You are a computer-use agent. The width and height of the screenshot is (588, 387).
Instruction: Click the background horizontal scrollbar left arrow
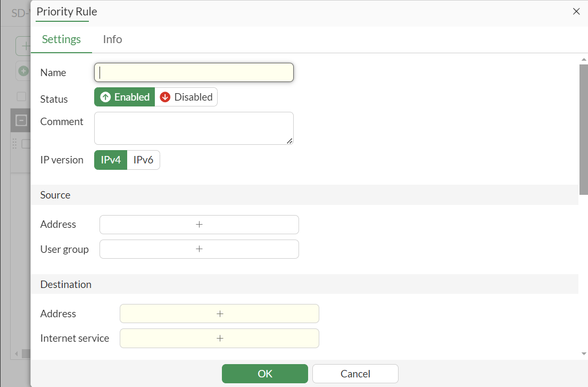point(16,353)
